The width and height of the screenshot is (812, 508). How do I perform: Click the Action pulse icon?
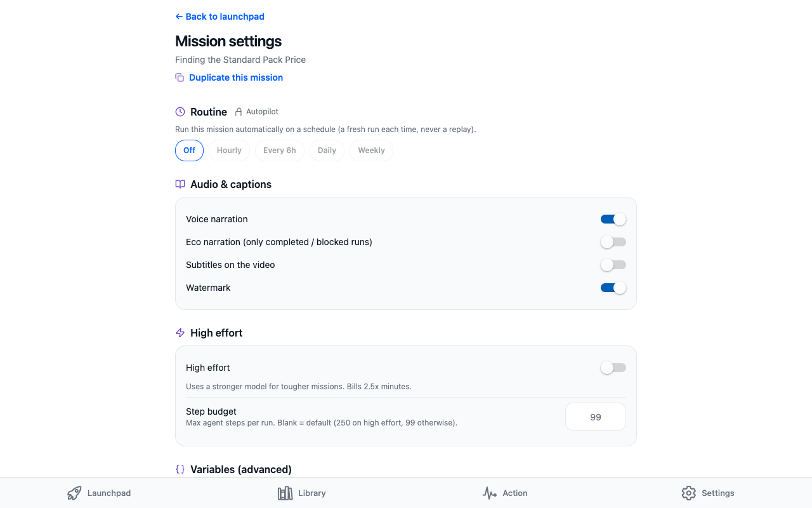click(x=489, y=493)
